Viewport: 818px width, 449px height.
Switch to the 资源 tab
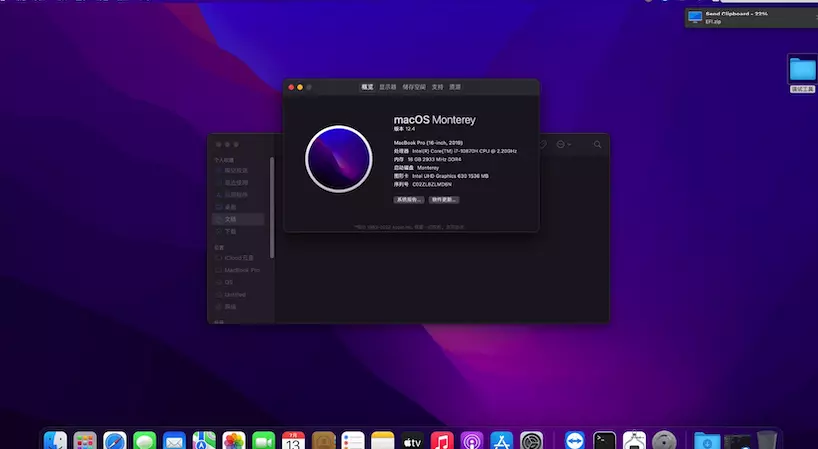click(455, 87)
